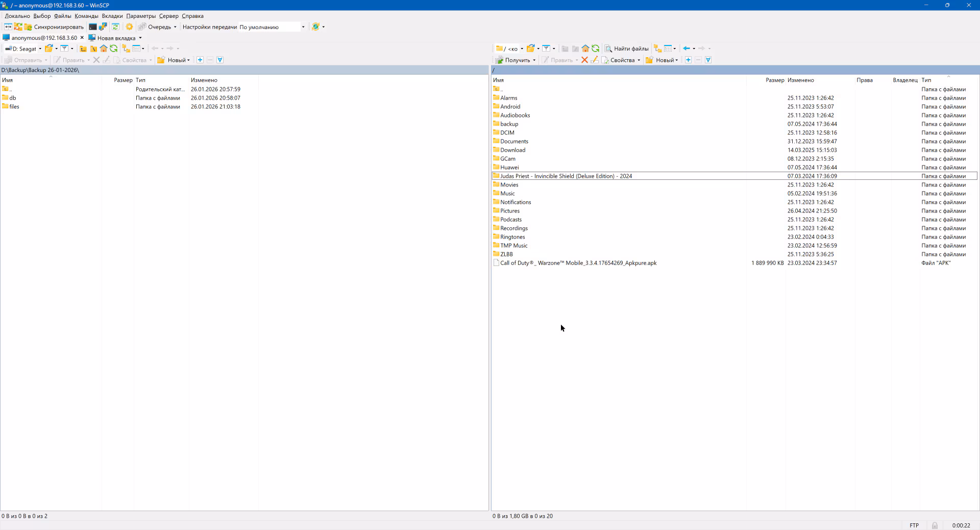Viewport: 980px width, 530px height.
Task: Click the Найти файлы button
Action: coord(627,49)
